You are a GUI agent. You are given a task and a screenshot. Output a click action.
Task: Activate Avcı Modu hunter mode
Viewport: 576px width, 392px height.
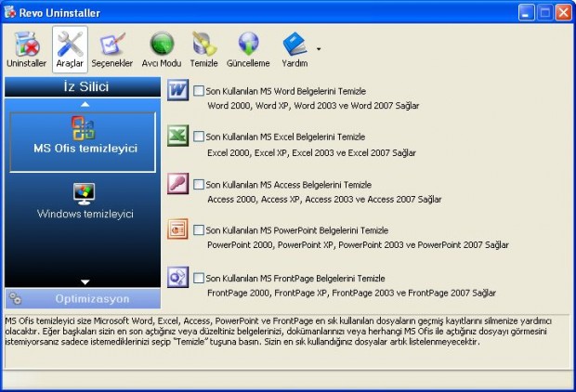click(x=162, y=49)
